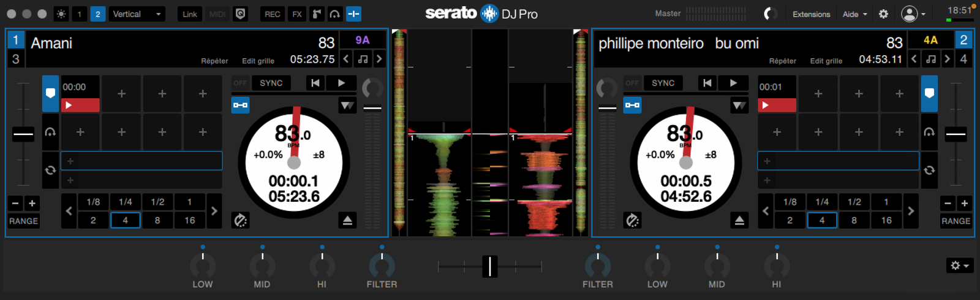Screen dimensions: 980x300
Task: Open the settings gear in the top bar
Action: point(883,14)
